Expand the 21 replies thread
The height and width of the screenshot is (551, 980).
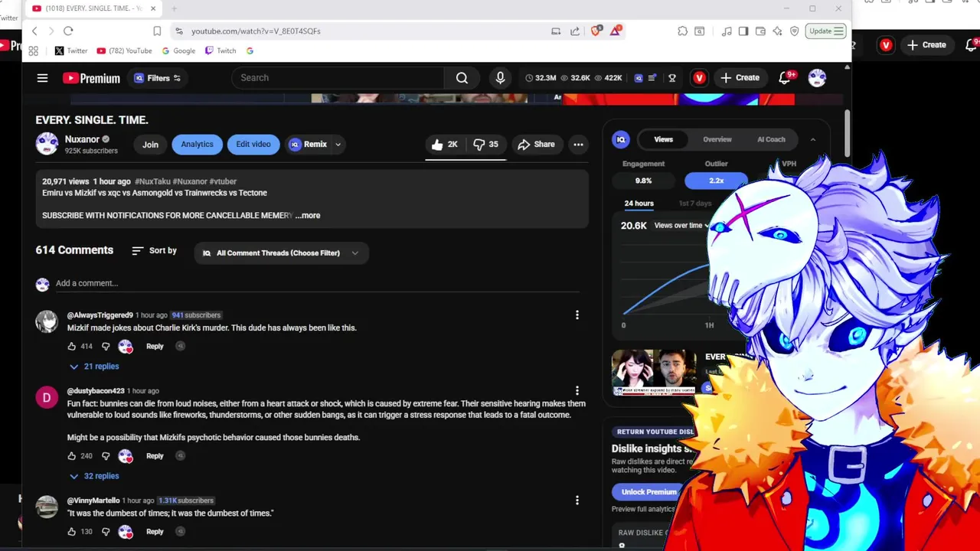[94, 366]
